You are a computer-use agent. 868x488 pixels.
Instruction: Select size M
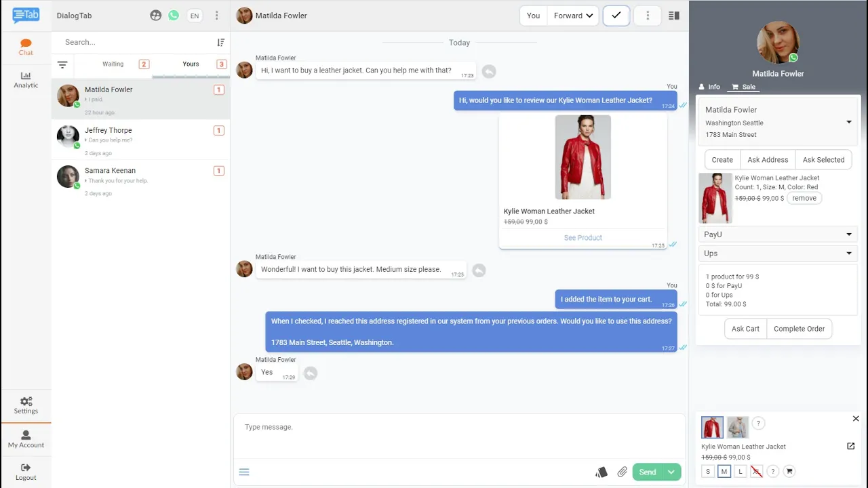tap(724, 471)
